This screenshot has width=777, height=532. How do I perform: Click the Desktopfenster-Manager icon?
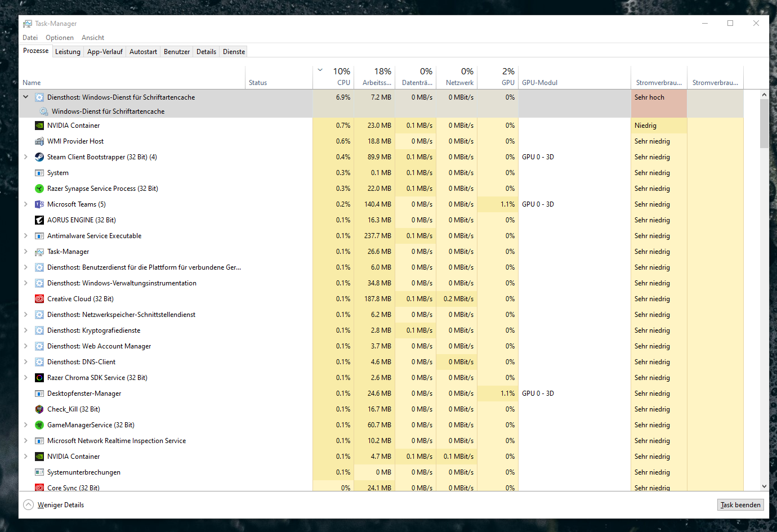point(39,394)
